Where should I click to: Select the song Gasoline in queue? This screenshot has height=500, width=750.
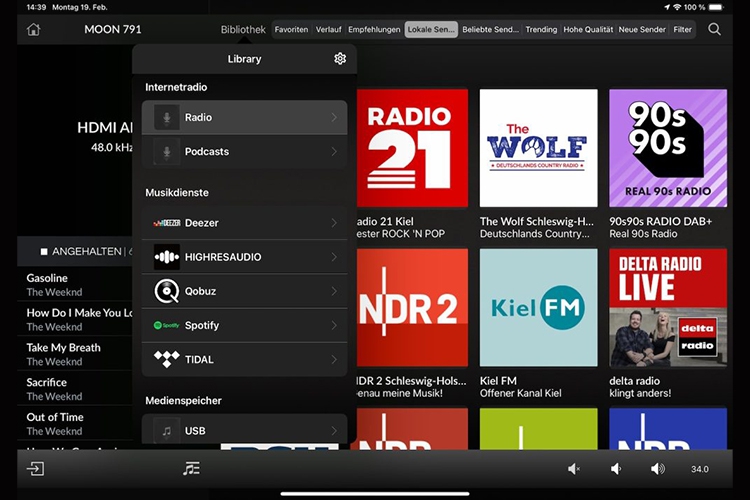[75, 285]
